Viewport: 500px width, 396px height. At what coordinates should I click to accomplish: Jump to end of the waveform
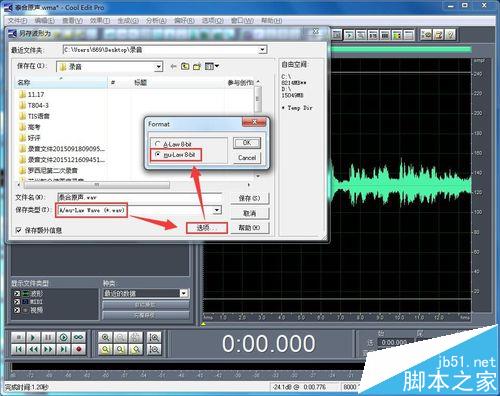(x=63, y=349)
